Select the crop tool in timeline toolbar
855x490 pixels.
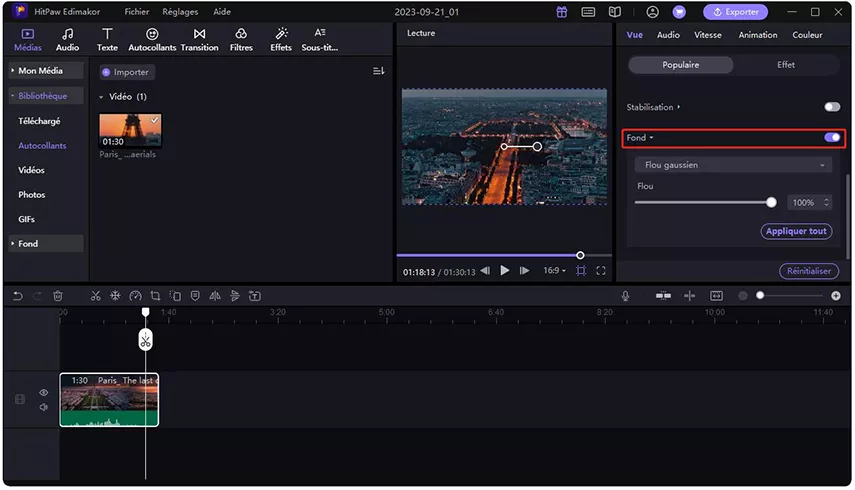[x=155, y=296]
